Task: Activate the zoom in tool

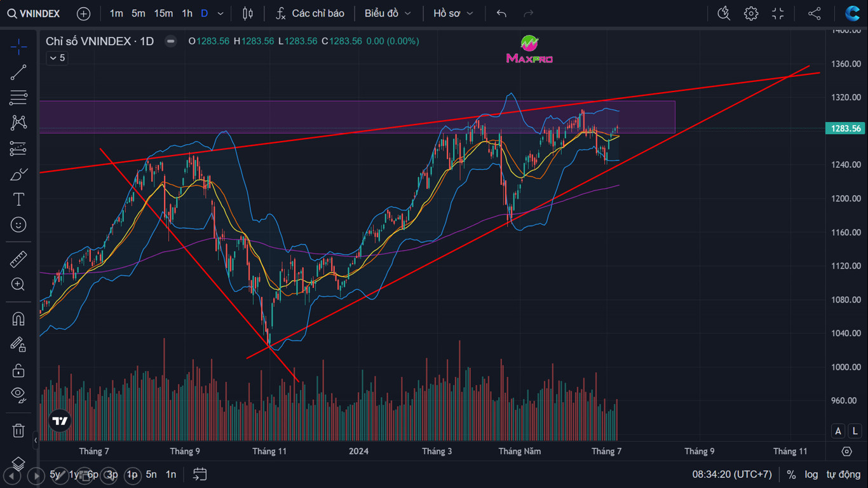Action: pos(18,285)
